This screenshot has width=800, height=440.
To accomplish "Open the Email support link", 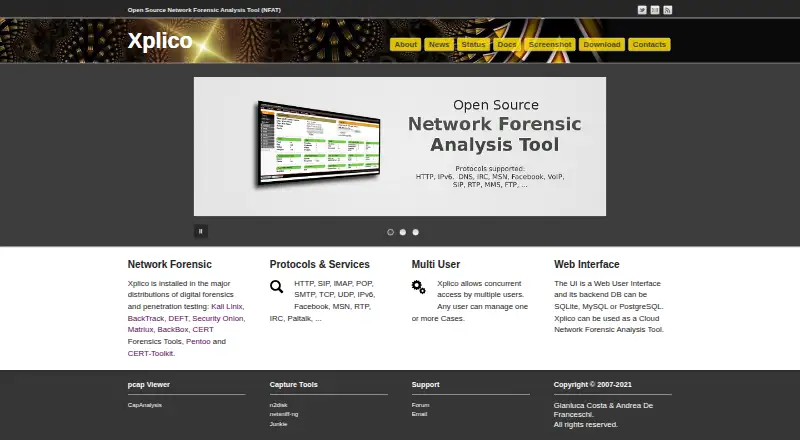I will (419, 414).
